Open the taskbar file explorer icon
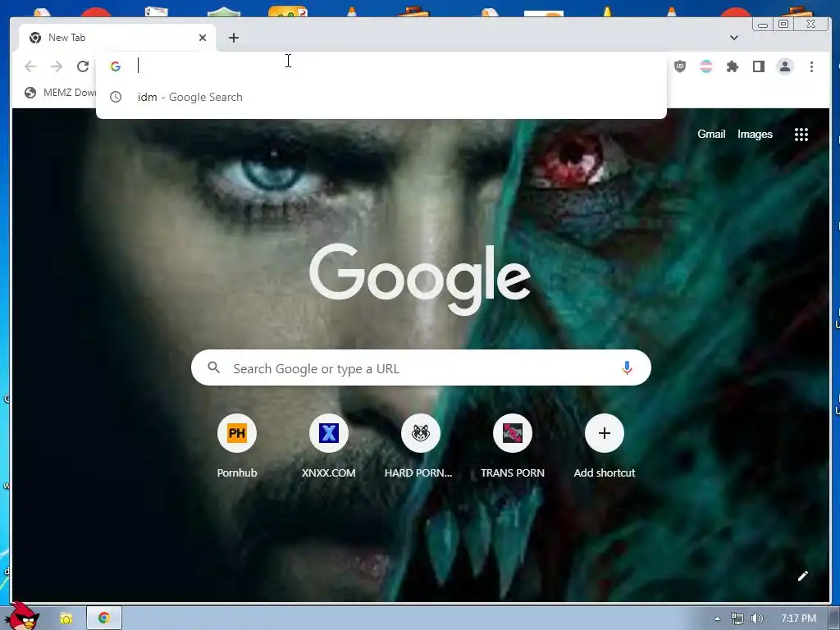The image size is (840, 630). click(66, 619)
